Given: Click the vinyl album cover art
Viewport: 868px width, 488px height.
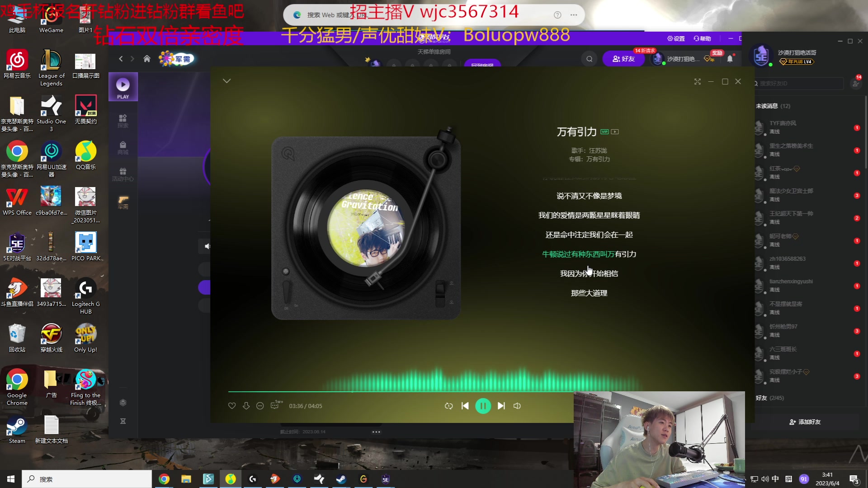Looking at the screenshot, I should [366, 228].
